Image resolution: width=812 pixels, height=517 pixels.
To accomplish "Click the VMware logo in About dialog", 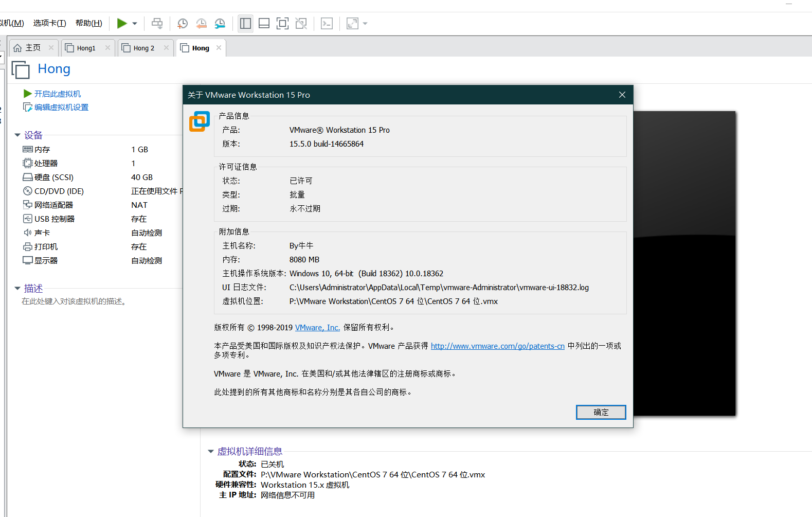I will tap(200, 121).
